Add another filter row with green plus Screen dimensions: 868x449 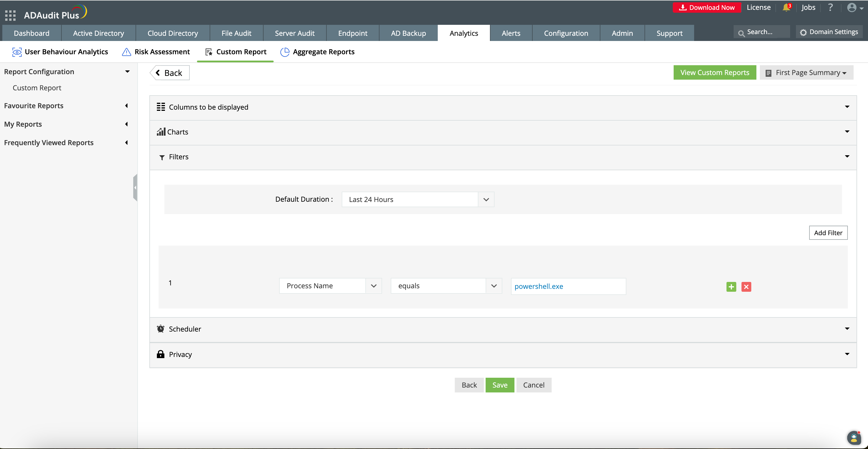tap(731, 287)
